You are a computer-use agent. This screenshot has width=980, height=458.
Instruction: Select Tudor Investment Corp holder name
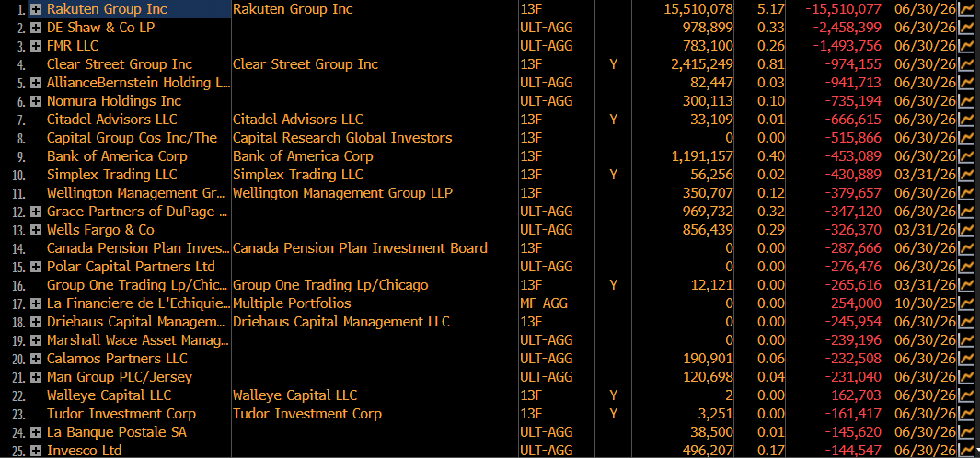click(x=121, y=414)
